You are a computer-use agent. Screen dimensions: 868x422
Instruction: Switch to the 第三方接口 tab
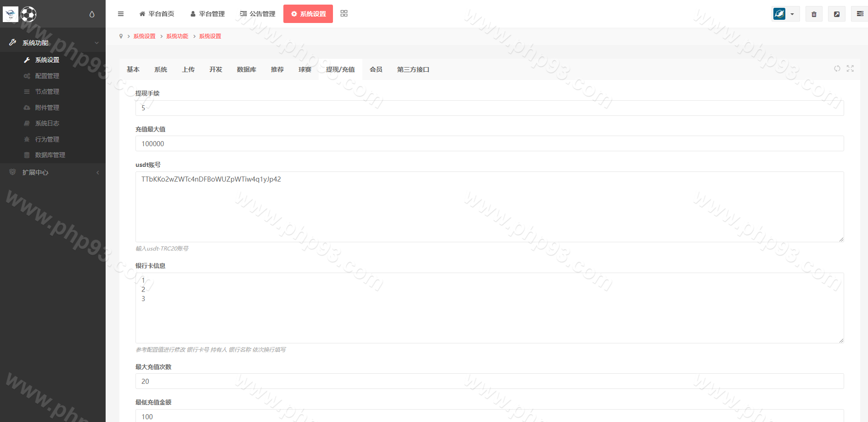413,69
